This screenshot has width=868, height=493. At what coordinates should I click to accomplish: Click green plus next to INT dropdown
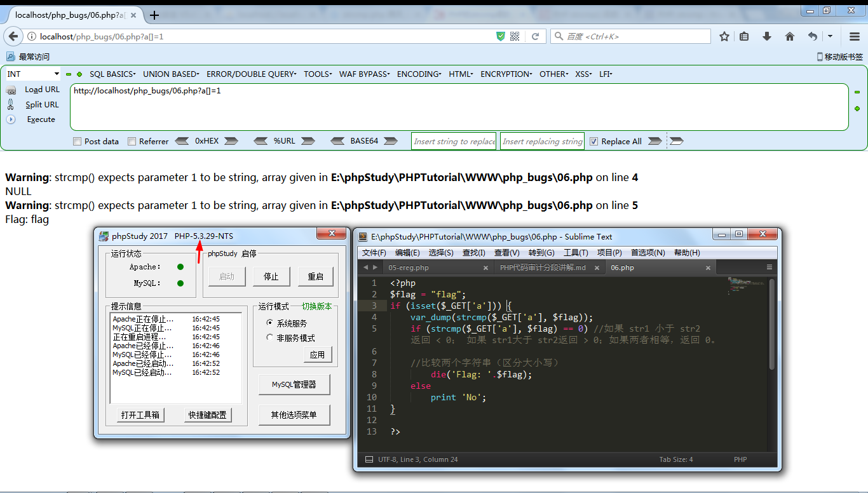[x=79, y=74]
